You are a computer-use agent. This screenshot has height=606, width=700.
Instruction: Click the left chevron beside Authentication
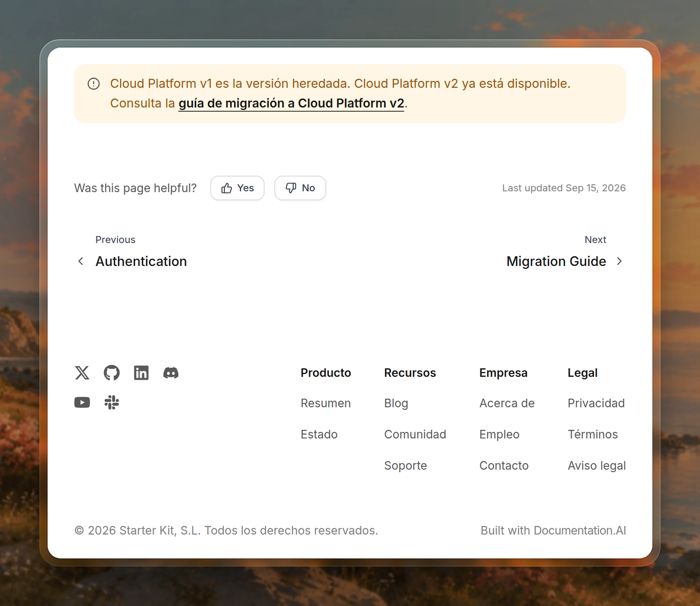pyautogui.click(x=81, y=261)
